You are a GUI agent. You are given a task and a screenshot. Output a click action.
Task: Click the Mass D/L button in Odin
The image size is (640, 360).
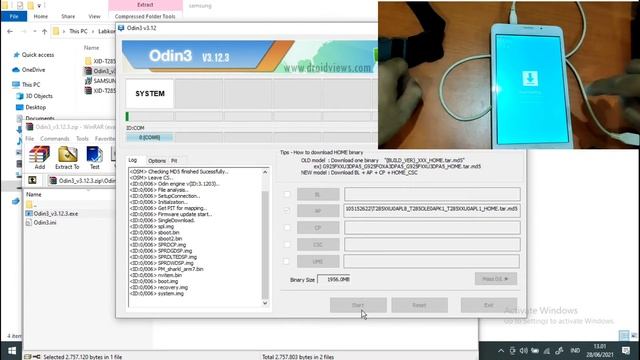(x=496, y=279)
